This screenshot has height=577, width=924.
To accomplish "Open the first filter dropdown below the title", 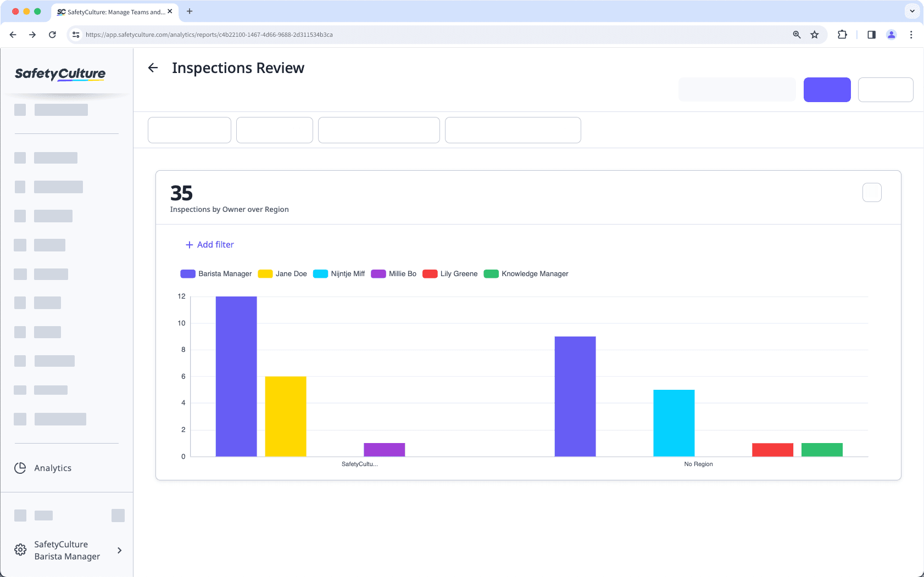I will [x=189, y=130].
